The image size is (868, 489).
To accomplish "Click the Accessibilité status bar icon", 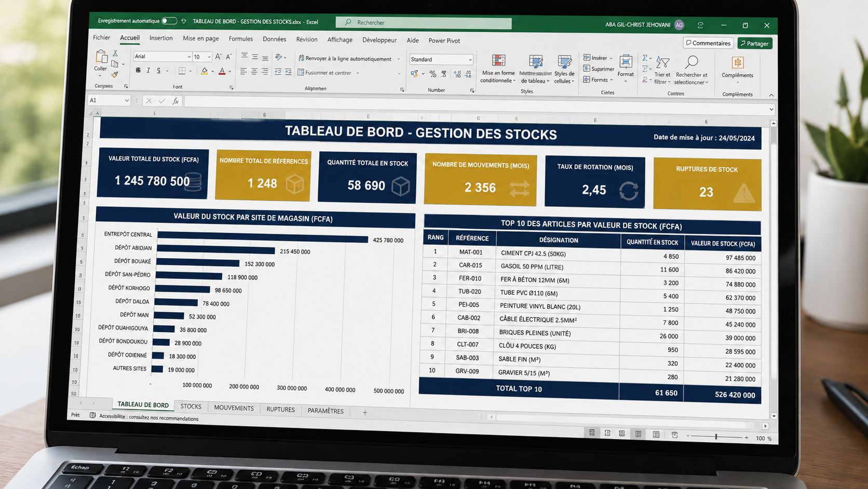I will tap(92, 415).
